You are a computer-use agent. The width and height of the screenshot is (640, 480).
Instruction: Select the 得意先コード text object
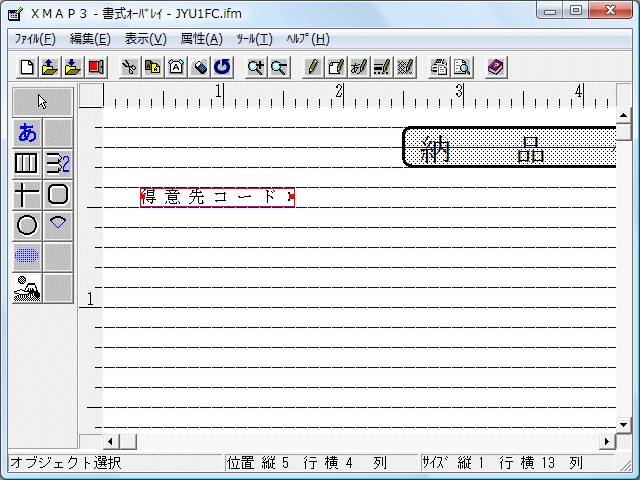217,197
